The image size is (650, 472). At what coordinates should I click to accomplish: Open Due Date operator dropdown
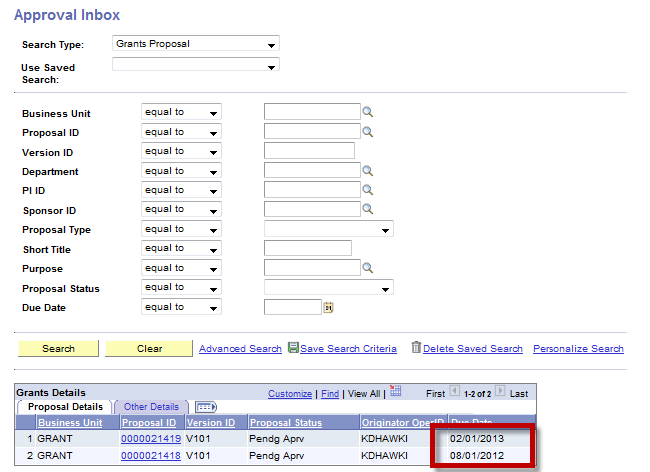(x=181, y=307)
